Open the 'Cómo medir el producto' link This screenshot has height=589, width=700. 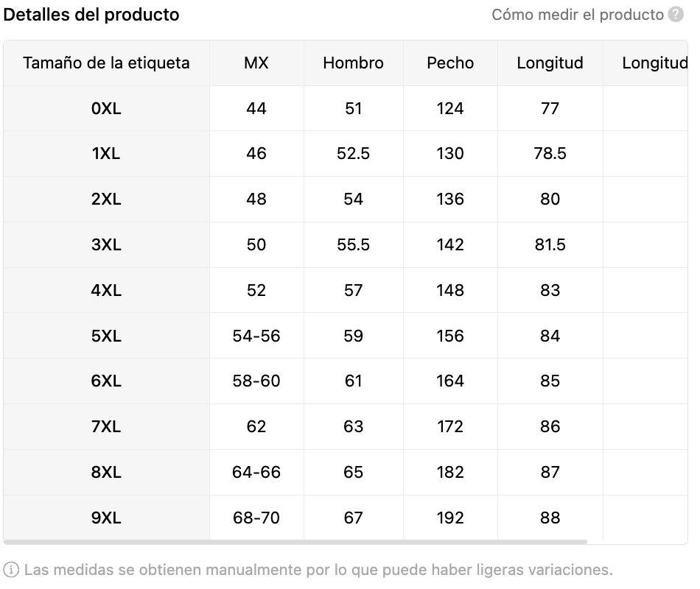(x=577, y=15)
